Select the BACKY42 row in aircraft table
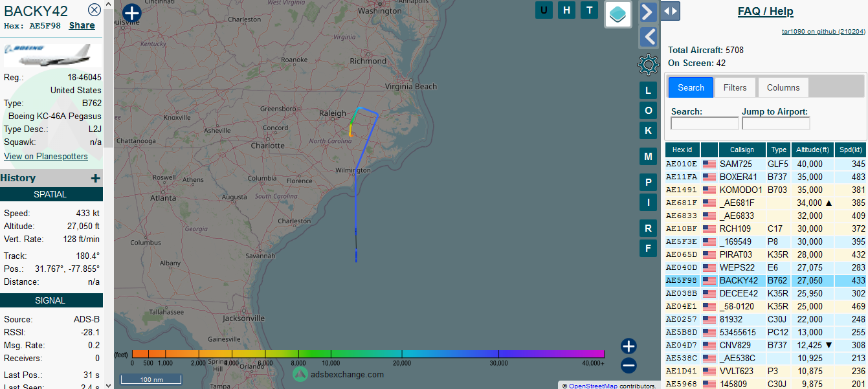The image size is (868, 389). [766, 281]
